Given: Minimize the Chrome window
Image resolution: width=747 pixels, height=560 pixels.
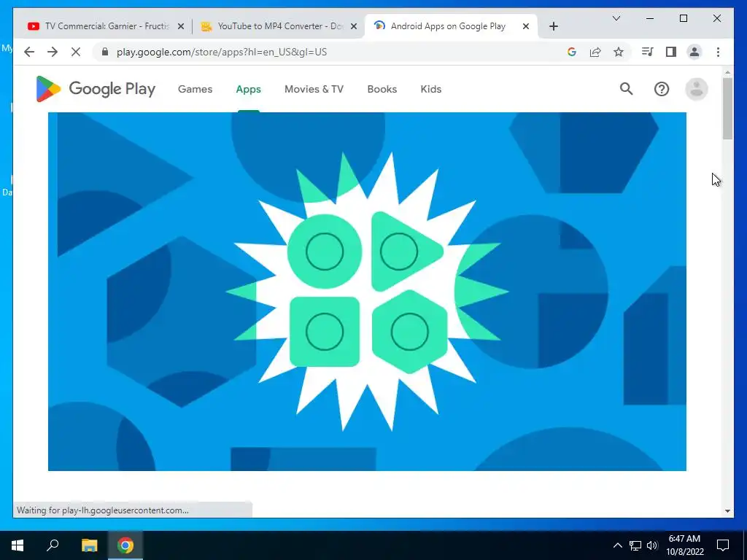Looking at the screenshot, I should tap(650, 18).
